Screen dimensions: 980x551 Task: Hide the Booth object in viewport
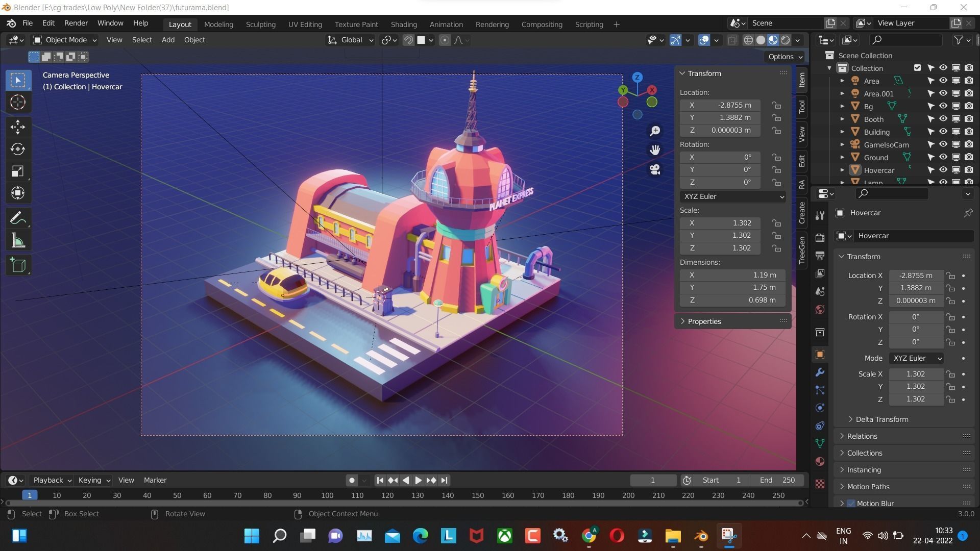pyautogui.click(x=943, y=119)
